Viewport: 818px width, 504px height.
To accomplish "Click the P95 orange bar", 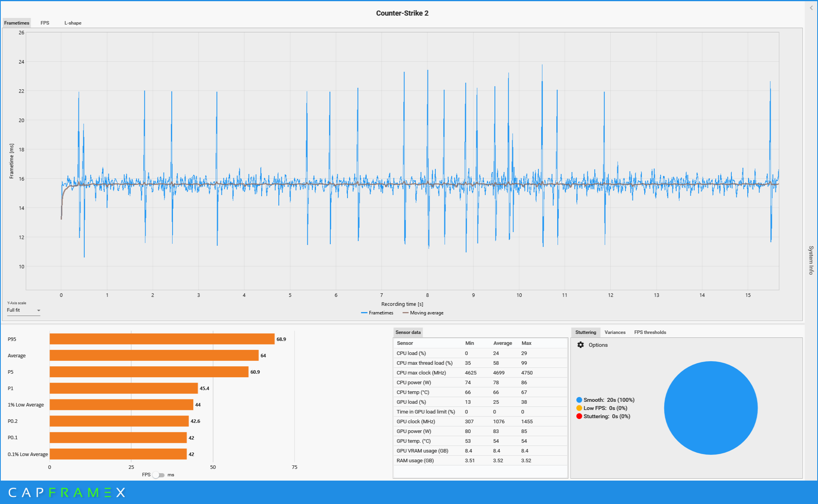I will coord(162,339).
